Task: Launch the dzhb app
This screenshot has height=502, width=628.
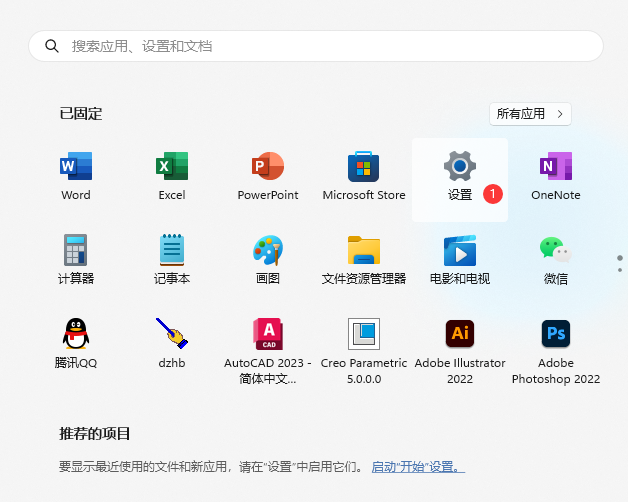Action: pyautogui.click(x=172, y=344)
